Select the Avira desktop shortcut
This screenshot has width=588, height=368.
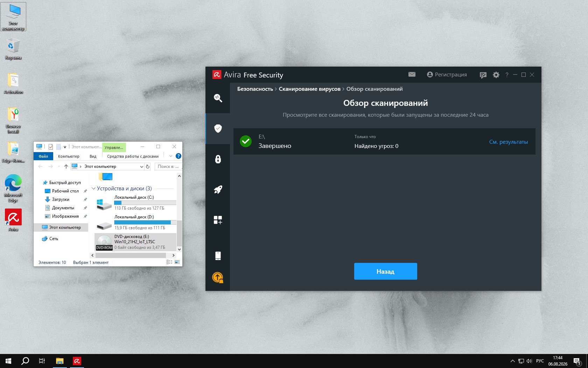tap(13, 220)
